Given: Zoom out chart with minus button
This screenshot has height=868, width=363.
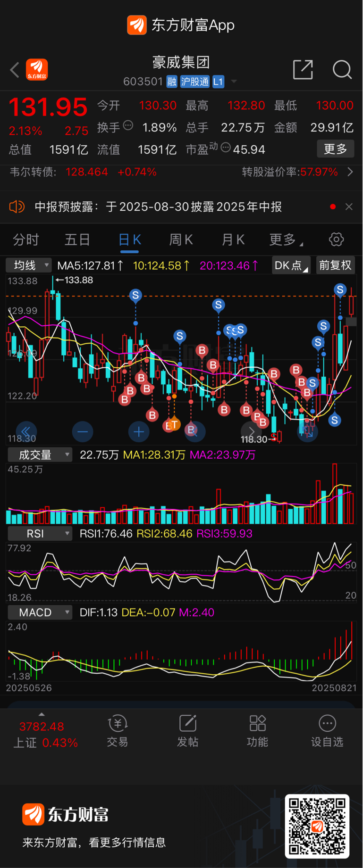Looking at the screenshot, I should coord(83,432).
